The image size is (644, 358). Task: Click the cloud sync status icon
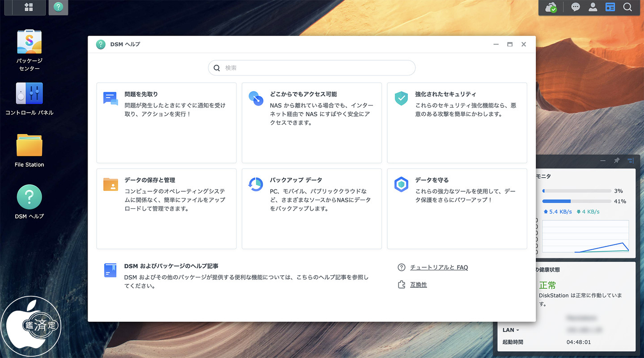click(551, 8)
